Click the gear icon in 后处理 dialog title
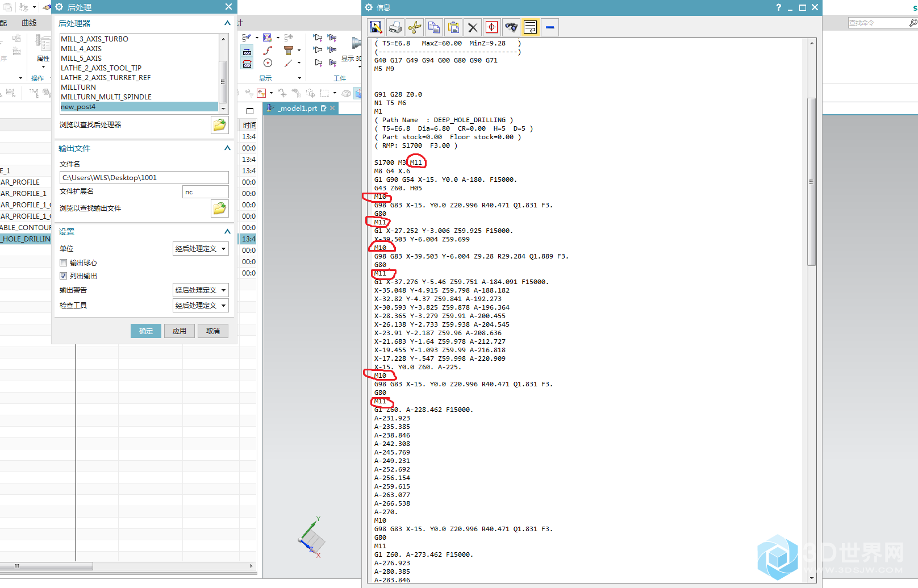The width and height of the screenshot is (918, 588). [59, 7]
